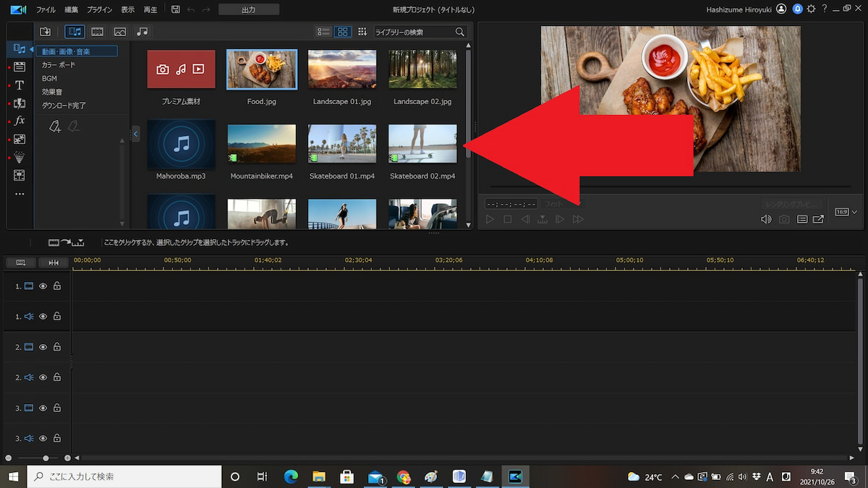Lock video track 1
The width and height of the screenshot is (868, 488).
coord(57,286)
